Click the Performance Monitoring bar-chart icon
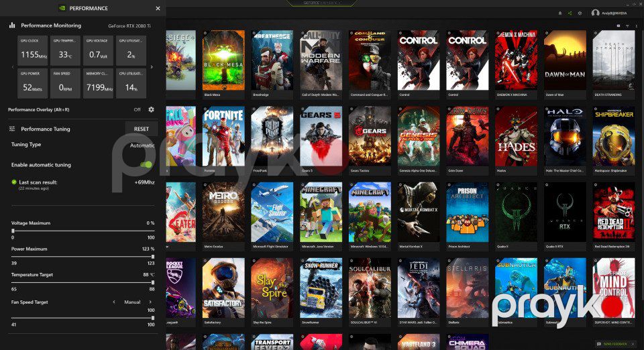 click(12, 25)
